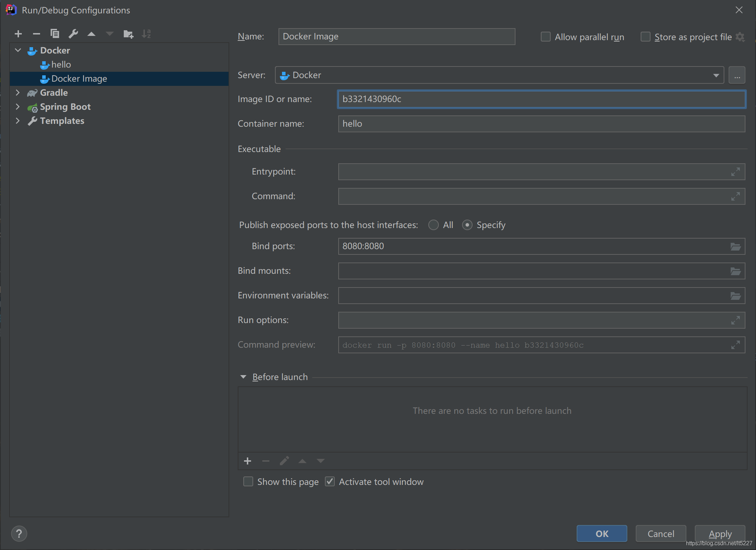
Task: Expand the Spring Boot configuration group
Action: (17, 106)
